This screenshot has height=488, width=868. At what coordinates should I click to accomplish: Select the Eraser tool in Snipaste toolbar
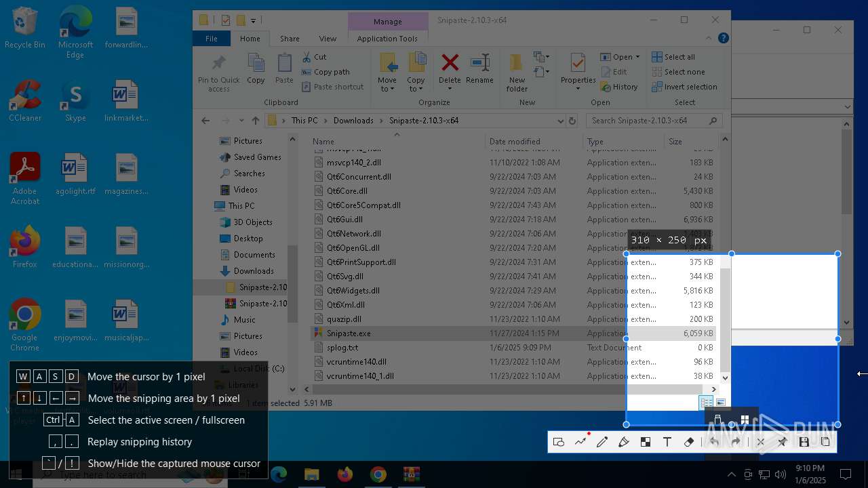(x=689, y=442)
